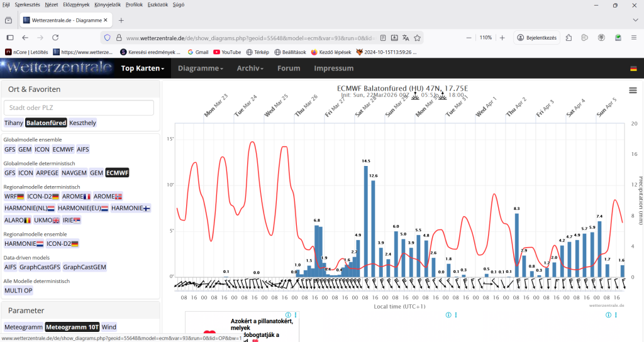The image size is (644, 342).
Task: Reload the page with the refresh icon
Action: 55,38
